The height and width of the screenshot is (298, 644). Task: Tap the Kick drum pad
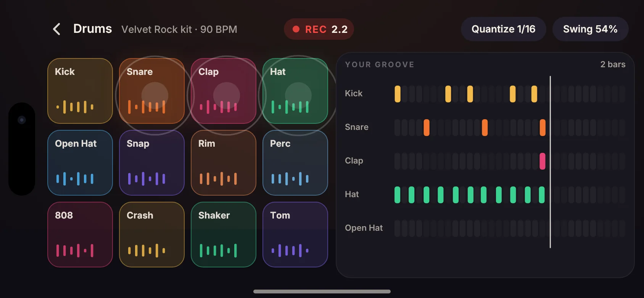coord(80,91)
